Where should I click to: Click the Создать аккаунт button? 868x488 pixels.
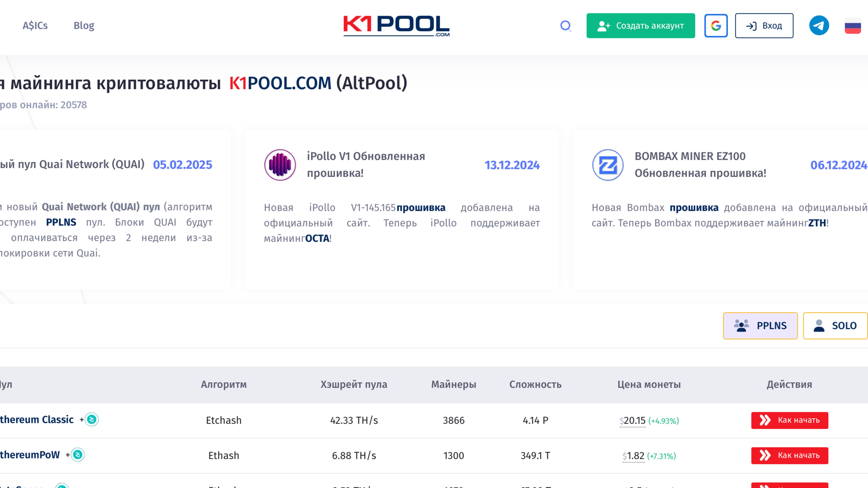tap(641, 26)
